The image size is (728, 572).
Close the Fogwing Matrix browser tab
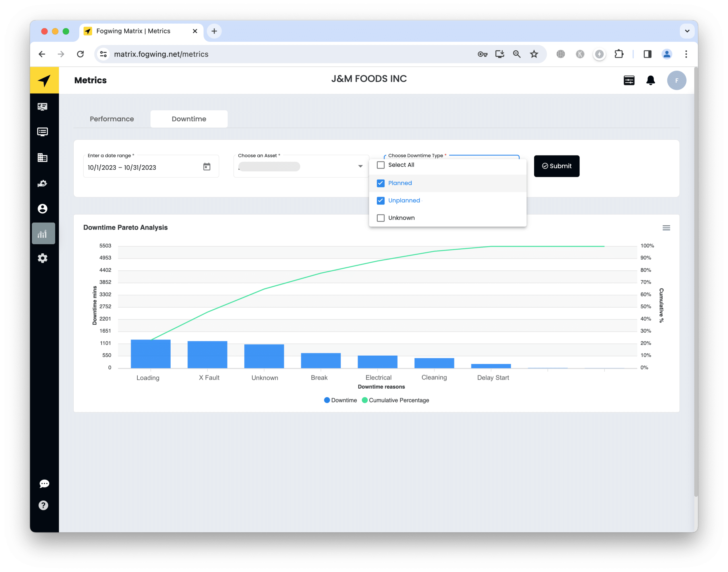click(195, 31)
